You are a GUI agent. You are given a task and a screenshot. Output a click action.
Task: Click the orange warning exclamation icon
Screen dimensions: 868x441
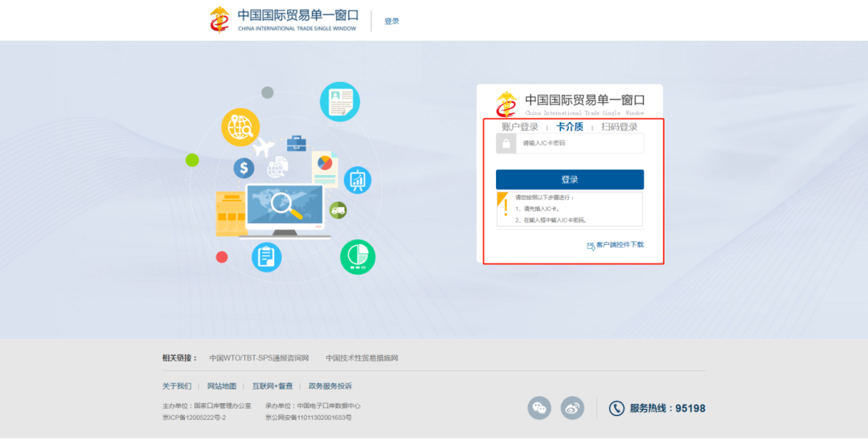[504, 208]
